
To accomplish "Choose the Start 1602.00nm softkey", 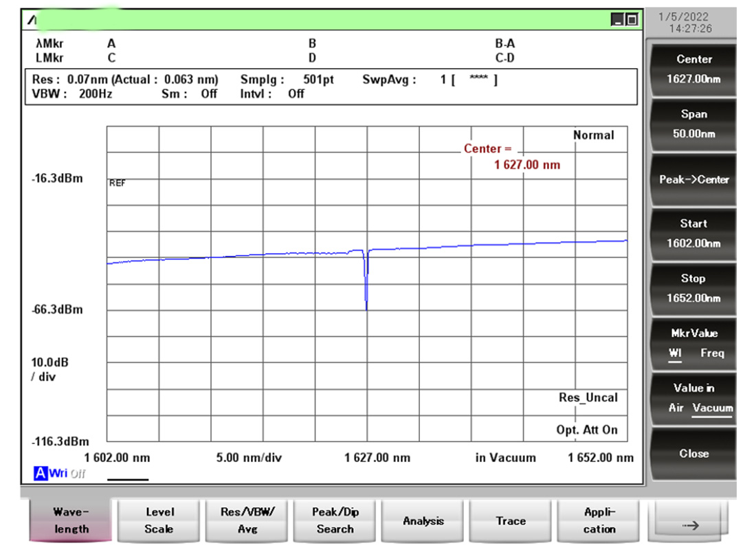I will pyautogui.click(x=693, y=234).
